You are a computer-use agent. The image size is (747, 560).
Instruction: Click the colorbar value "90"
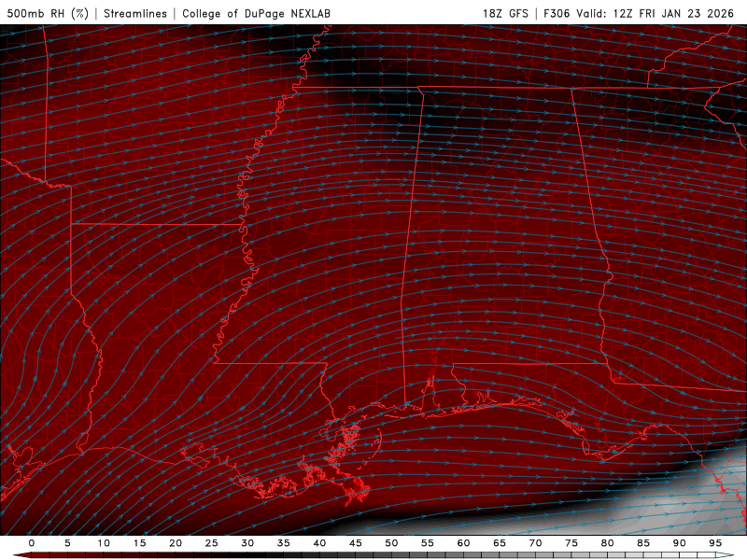pyautogui.click(x=680, y=543)
